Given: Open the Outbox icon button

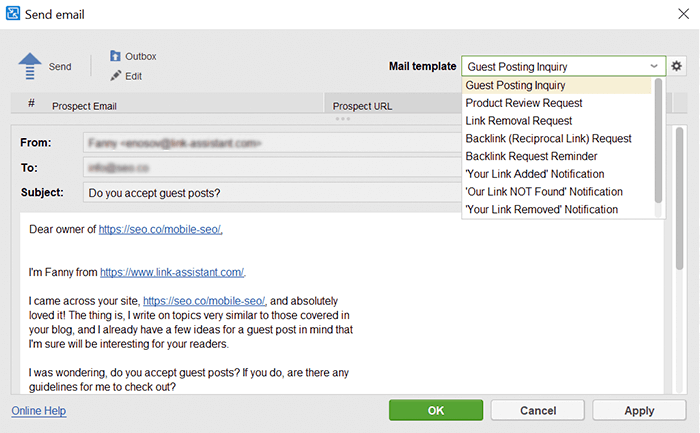Looking at the screenshot, I should click(x=115, y=56).
